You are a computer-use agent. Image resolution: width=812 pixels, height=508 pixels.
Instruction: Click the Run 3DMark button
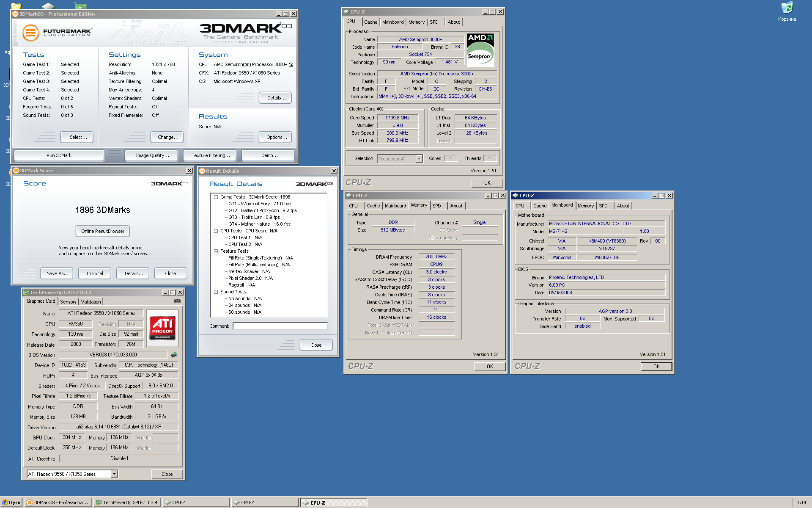point(59,155)
